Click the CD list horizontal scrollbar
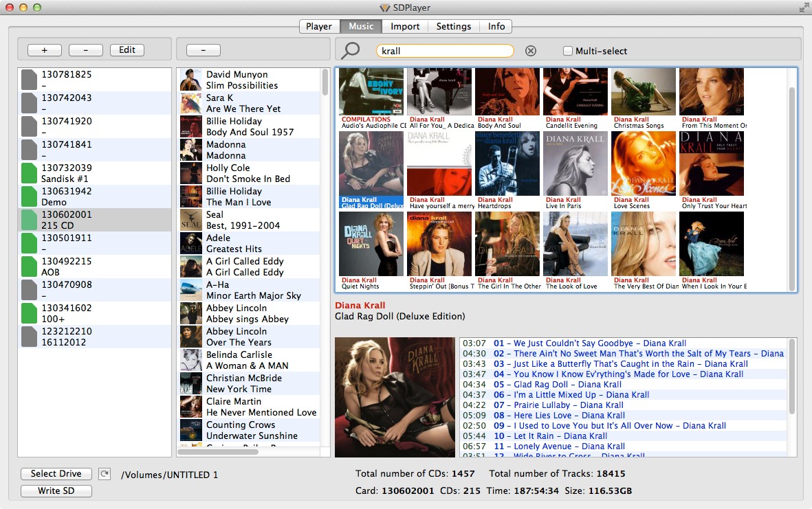This screenshot has height=509, width=812. coord(218,451)
